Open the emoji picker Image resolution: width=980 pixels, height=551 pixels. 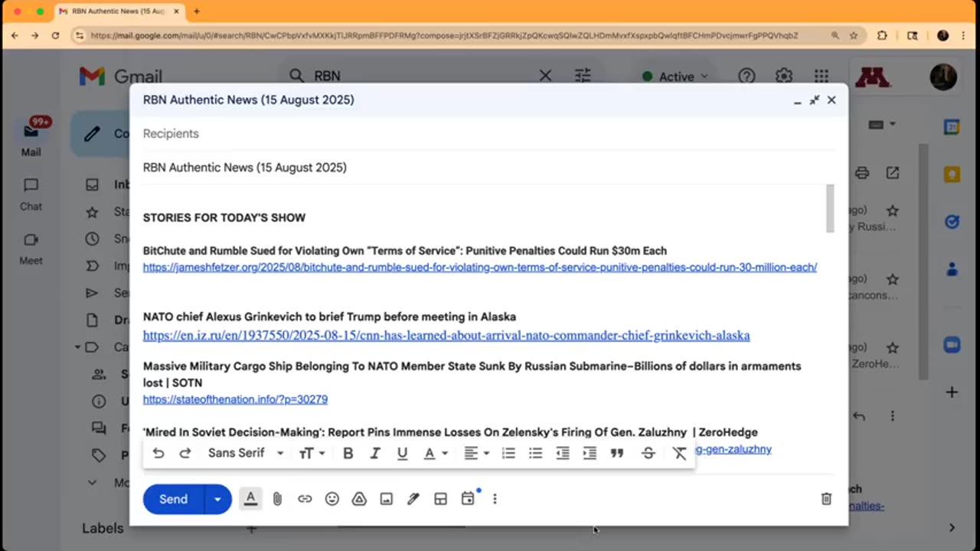click(332, 499)
